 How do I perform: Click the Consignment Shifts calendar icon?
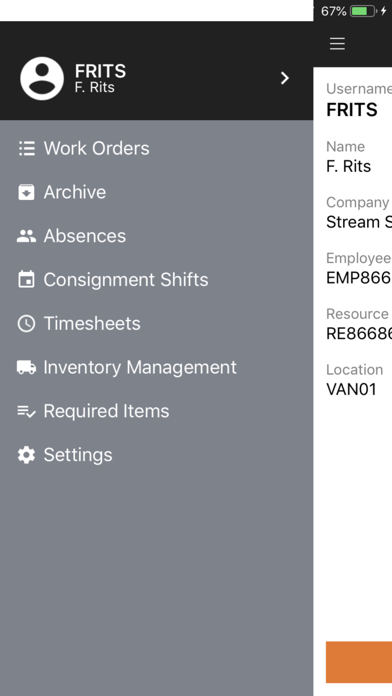pyautogui.click(x=26, y=280)
